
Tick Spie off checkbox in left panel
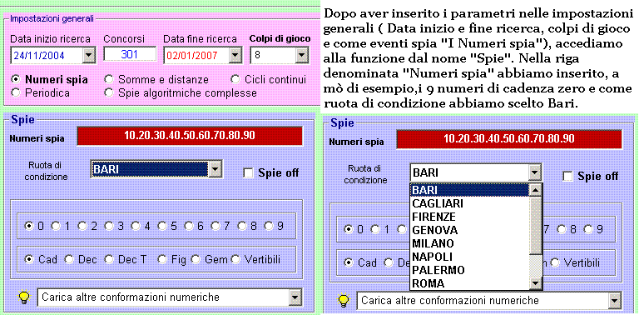pyautogui.click(x=249, y=173)
